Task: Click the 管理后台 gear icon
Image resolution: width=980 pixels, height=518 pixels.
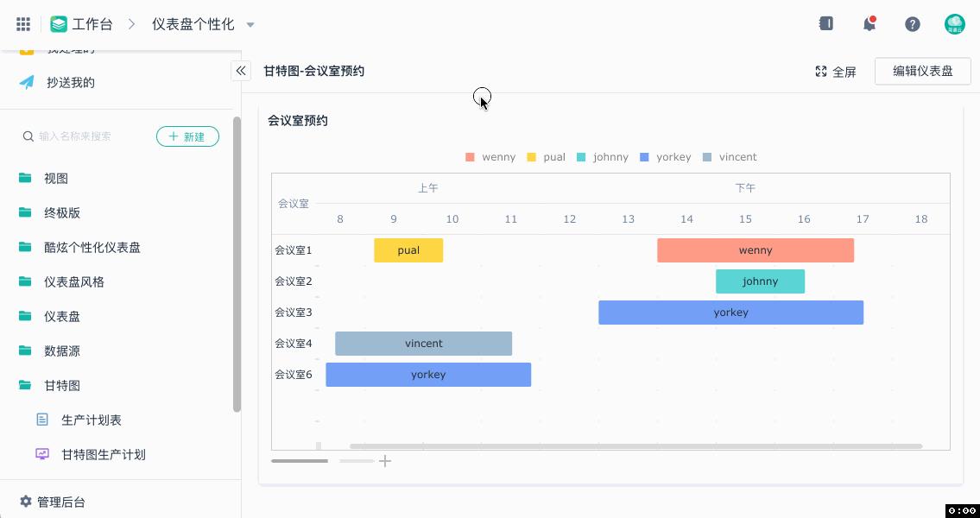Action: (26, 501)
